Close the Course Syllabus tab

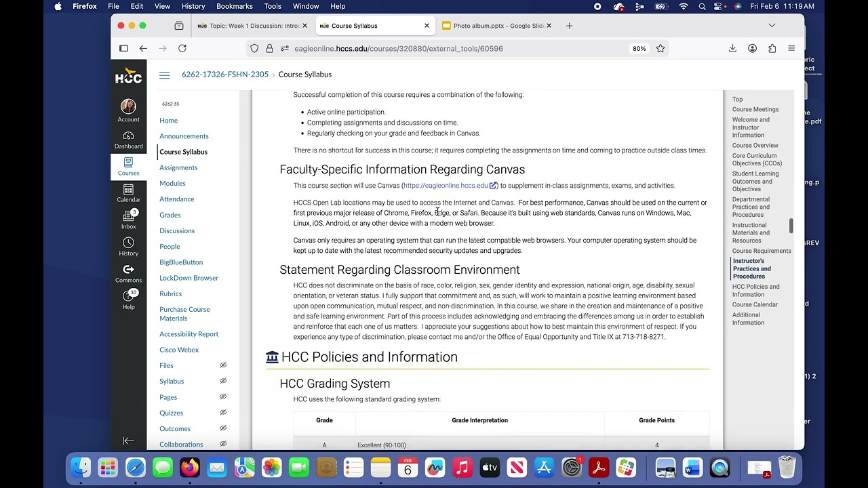(427, 26)
